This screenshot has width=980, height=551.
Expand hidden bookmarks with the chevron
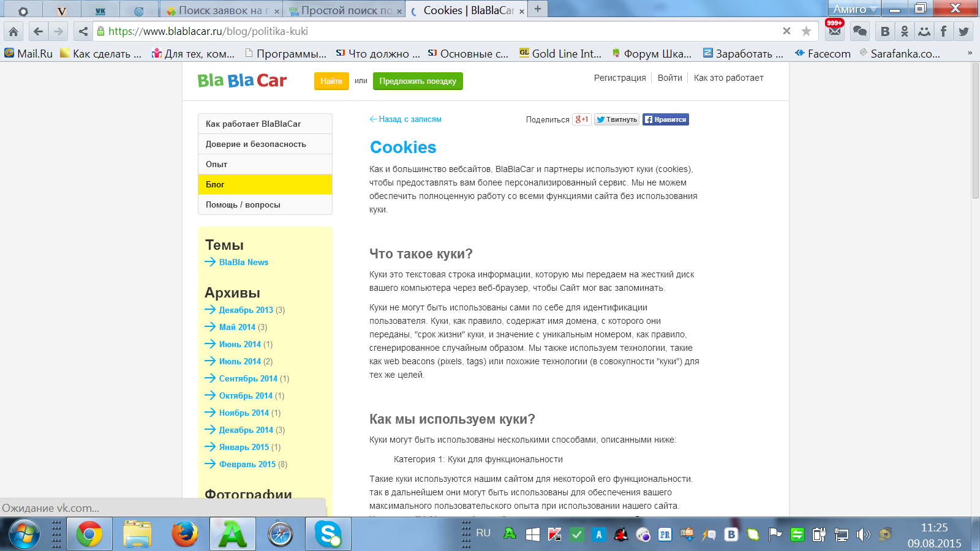(x=970, y=53)
